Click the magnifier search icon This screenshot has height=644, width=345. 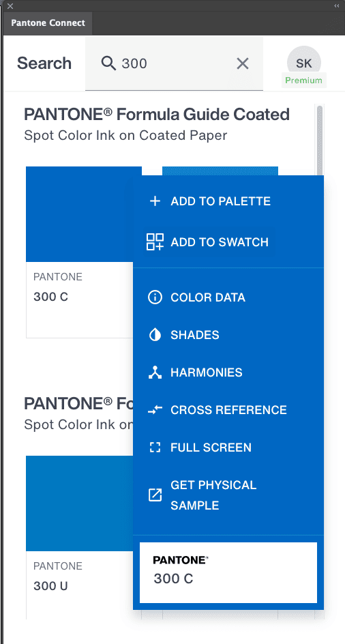coord(108,63)
